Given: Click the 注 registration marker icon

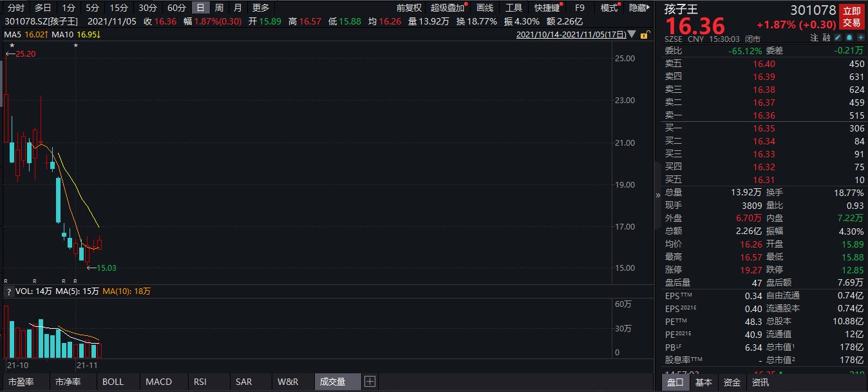Looking at the screenshot, I should click(x=815, y=39).
